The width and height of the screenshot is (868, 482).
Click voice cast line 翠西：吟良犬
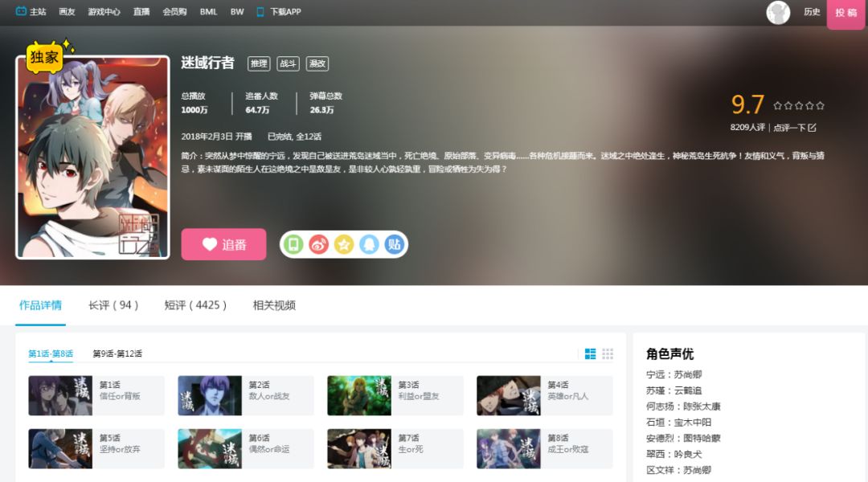[674, 455]
